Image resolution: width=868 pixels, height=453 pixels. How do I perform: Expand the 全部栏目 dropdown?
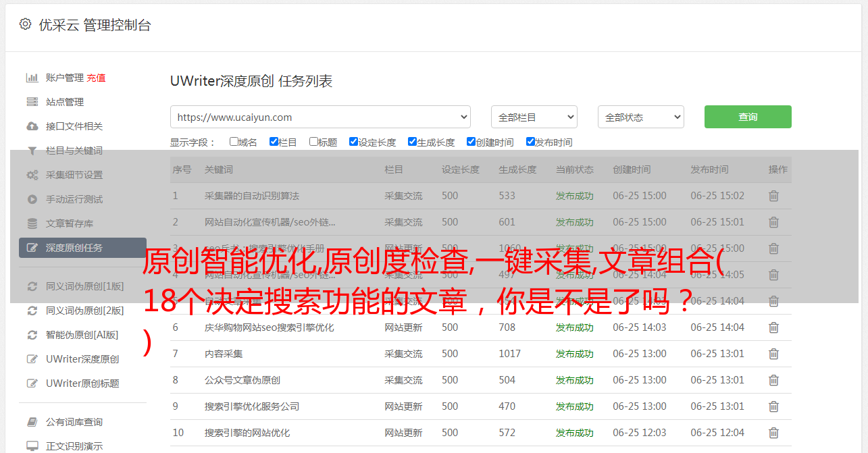[x=534, y=117]
